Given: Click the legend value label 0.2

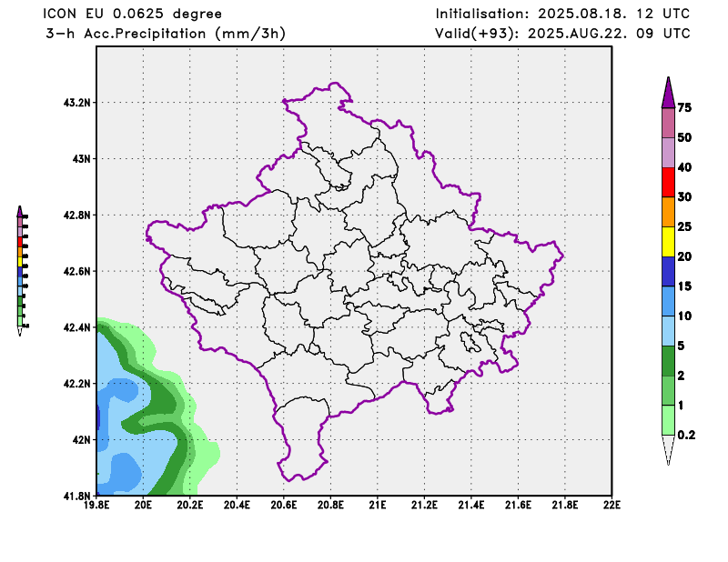Looking at the screenshot, I should pyautogui.click(x=687, y=435).
